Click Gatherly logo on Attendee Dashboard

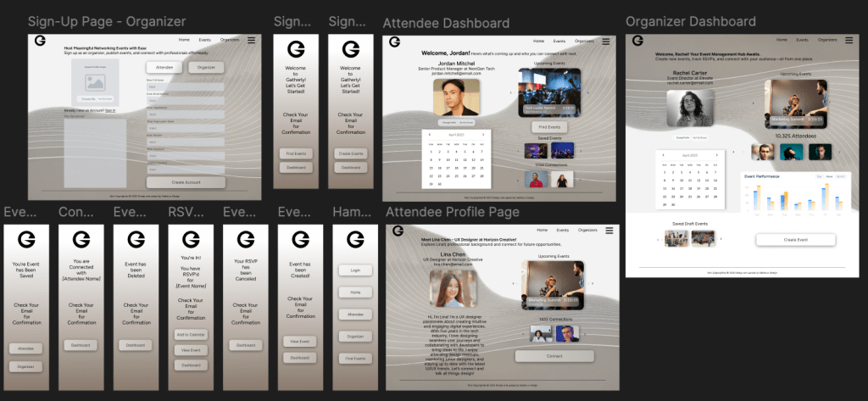point(394,42)
